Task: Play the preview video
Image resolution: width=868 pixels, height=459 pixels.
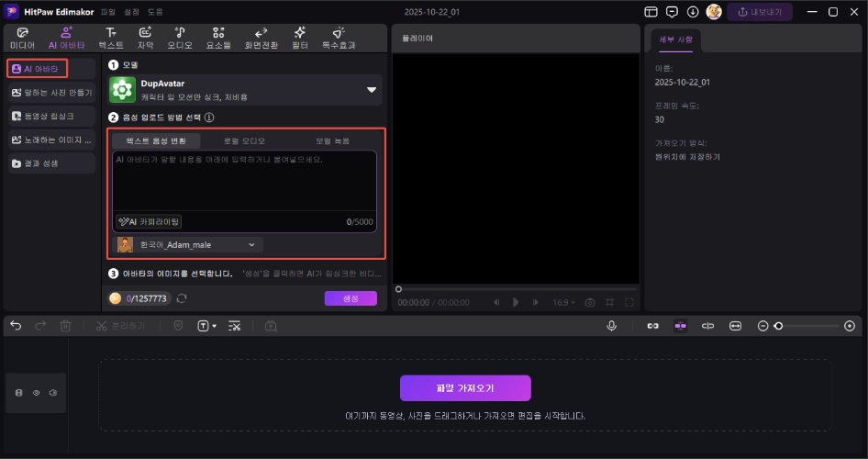Action: (516, 302)
